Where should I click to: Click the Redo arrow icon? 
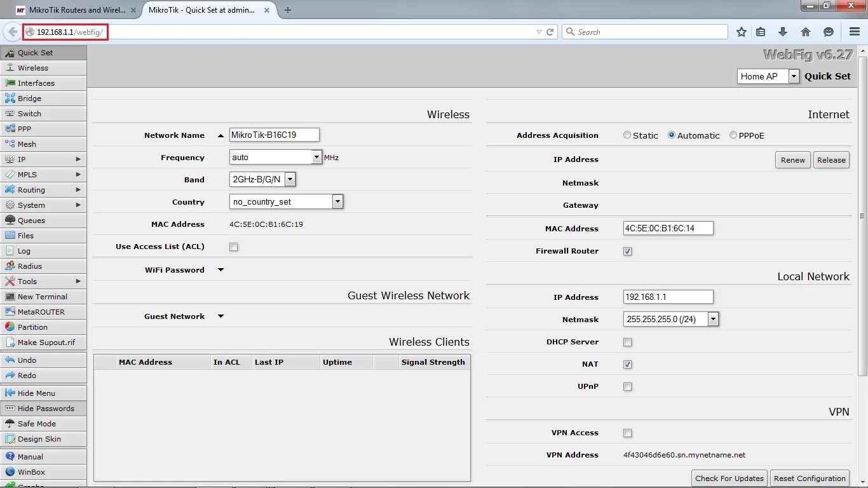(x=10, y=376)
